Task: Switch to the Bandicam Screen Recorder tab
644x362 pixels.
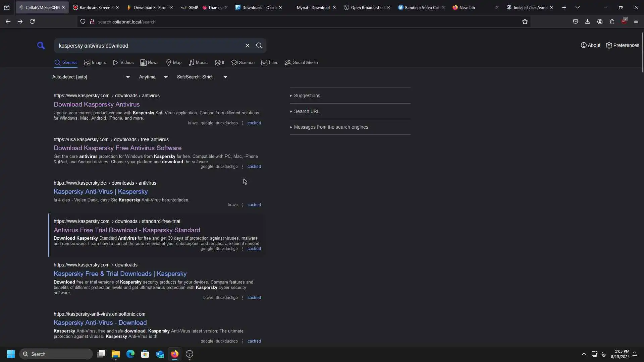Action: pos(95,7)
